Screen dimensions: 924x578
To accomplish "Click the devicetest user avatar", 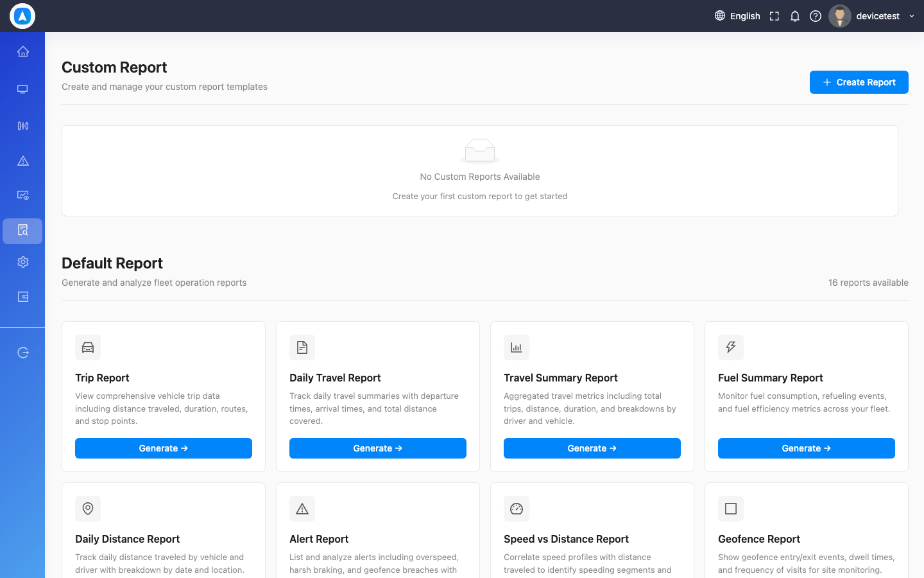I will click(840, 16).
